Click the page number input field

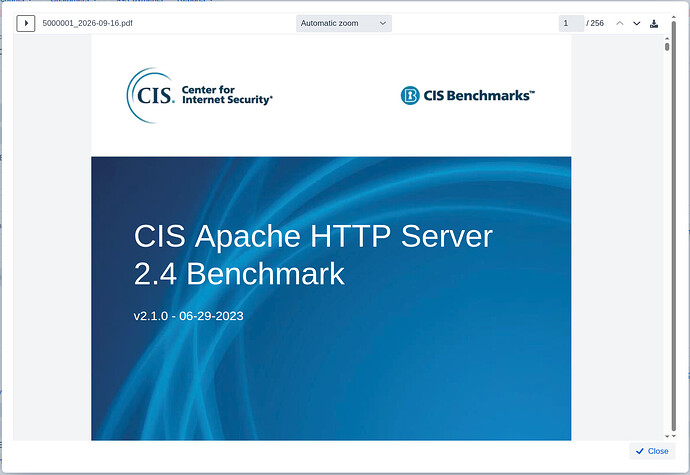pyautogui.click(x=571, y=23)
